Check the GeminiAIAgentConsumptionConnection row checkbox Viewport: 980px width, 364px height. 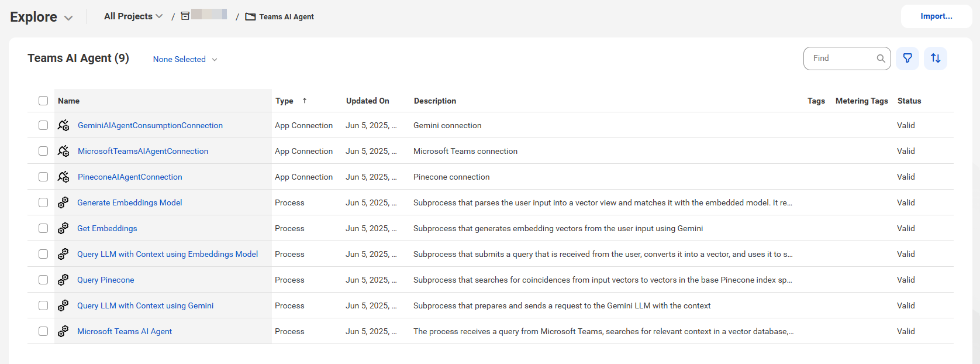click(x=43, y=125)
